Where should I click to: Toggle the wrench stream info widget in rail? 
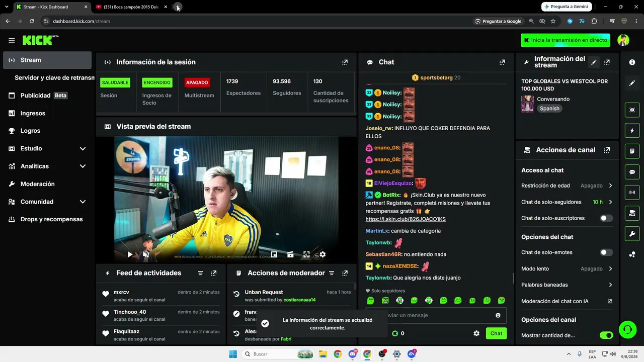tap(632, 234)
